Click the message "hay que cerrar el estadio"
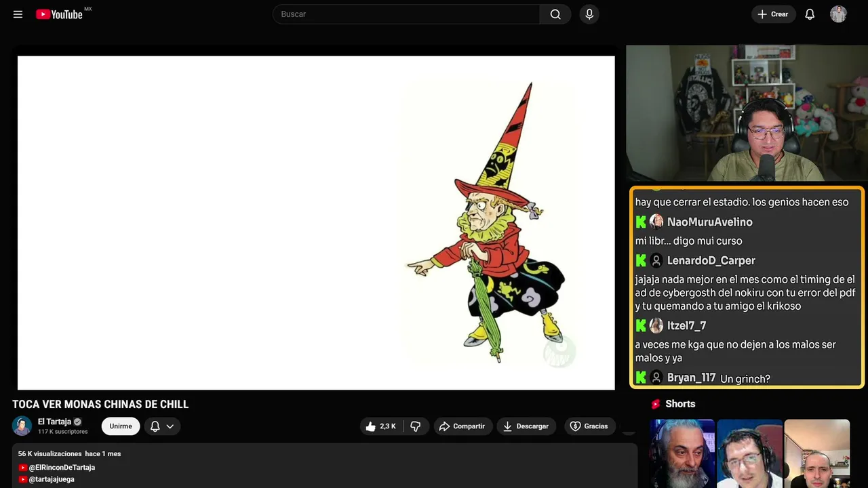Viewport: 868px width, 488px height. (742, 202)
